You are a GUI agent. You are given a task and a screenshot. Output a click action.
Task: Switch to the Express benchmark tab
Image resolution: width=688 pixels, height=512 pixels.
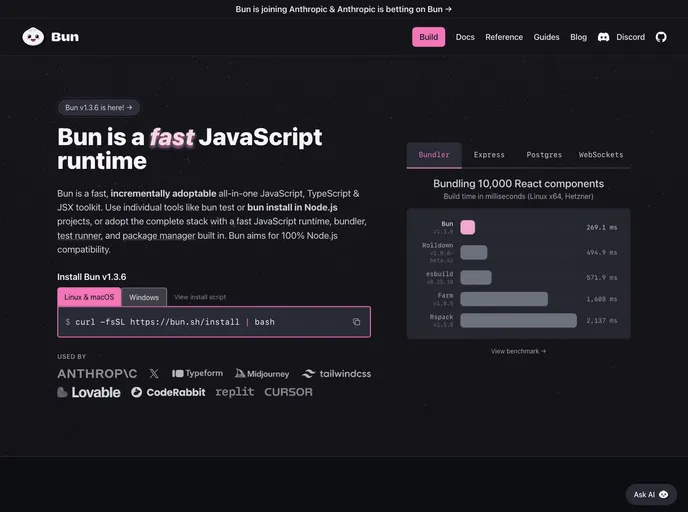pos(489,155)
